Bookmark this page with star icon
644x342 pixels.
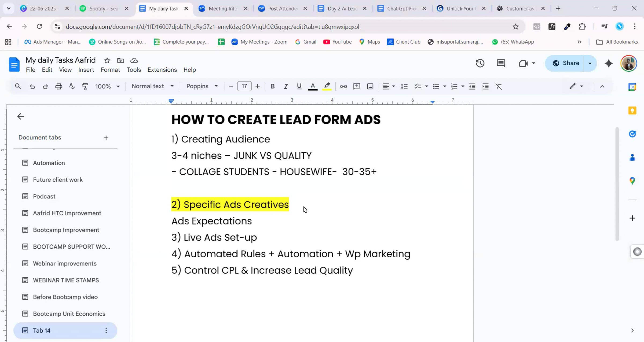(x=515, y=27)
